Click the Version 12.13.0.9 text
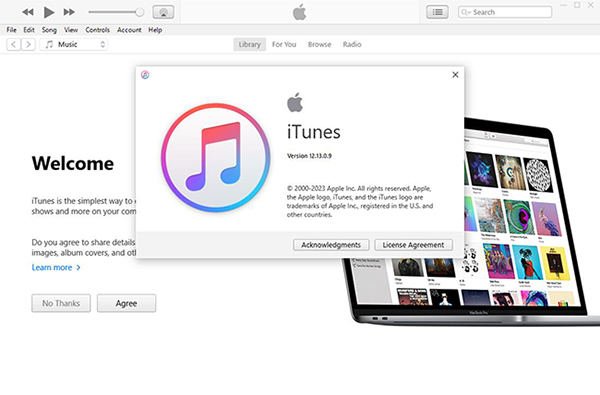The width and height of the screenshot is (600, 395). point(309,156)
